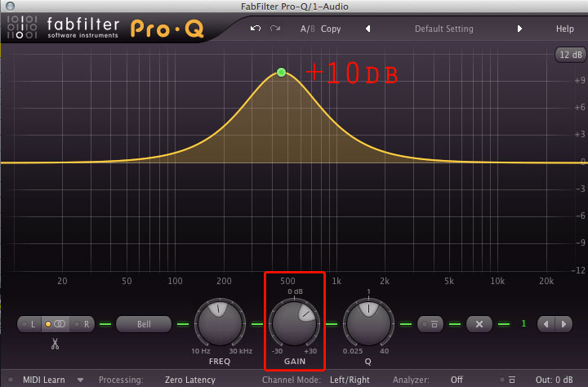Click the Undo arrow icon
Viewport: 588px width, 387px height.
(x=256, y=29)
